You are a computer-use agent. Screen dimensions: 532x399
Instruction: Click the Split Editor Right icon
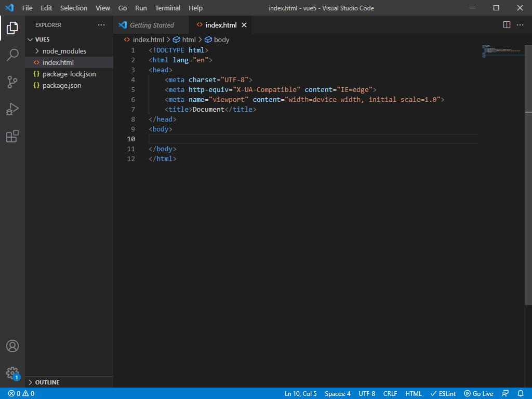point(507,25)
